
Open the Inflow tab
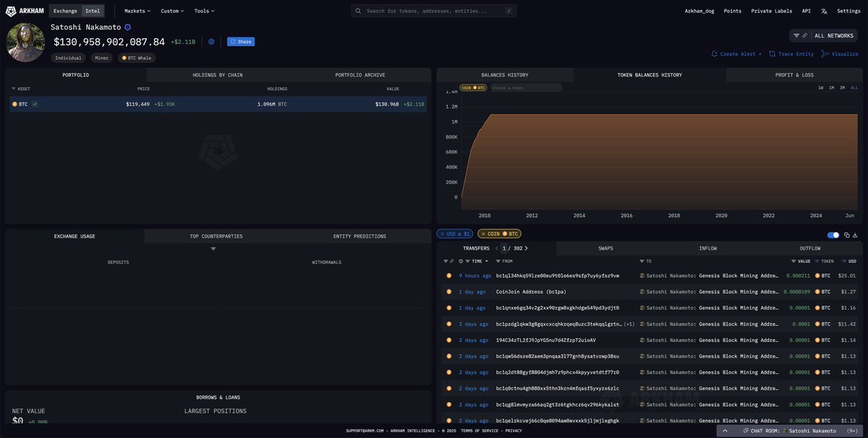click(708, 248)
